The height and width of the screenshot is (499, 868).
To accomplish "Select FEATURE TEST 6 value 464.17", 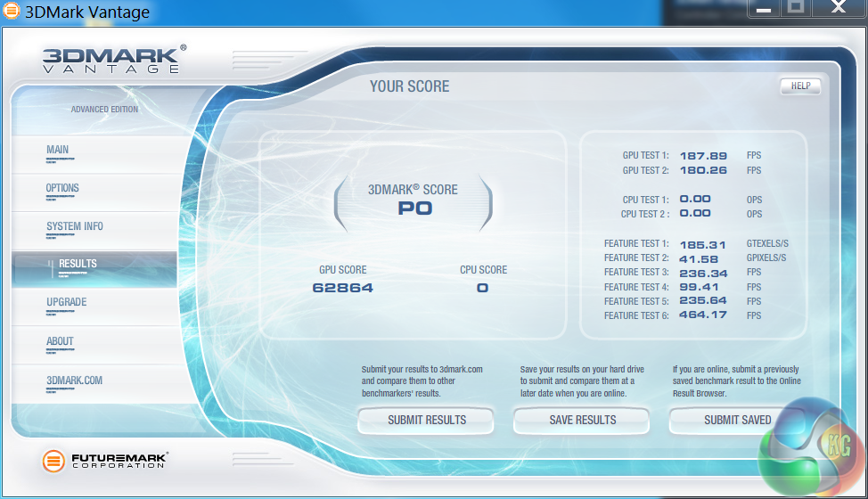I will point(703,315).
